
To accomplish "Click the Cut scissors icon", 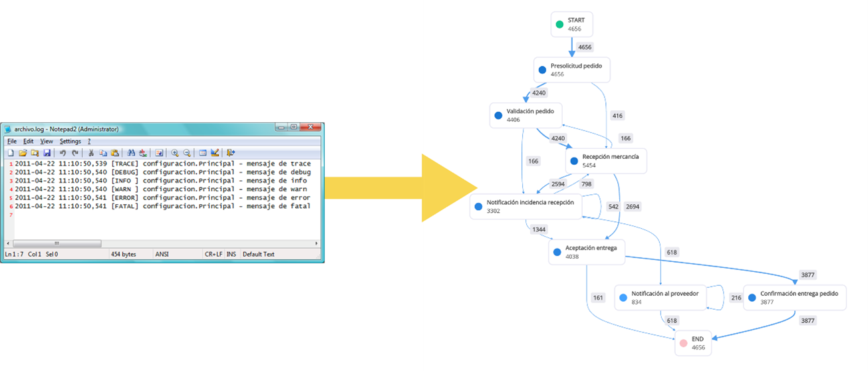I will click(x=91, y=153).
